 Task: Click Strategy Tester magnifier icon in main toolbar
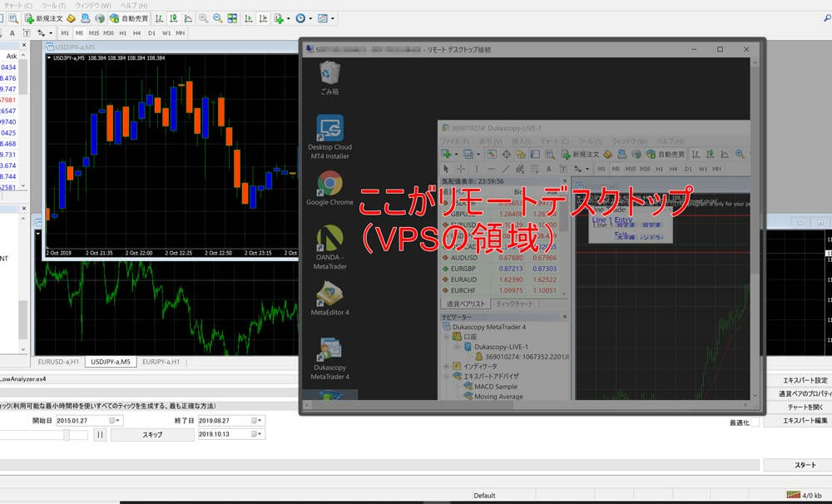click(x=13, y=18)
